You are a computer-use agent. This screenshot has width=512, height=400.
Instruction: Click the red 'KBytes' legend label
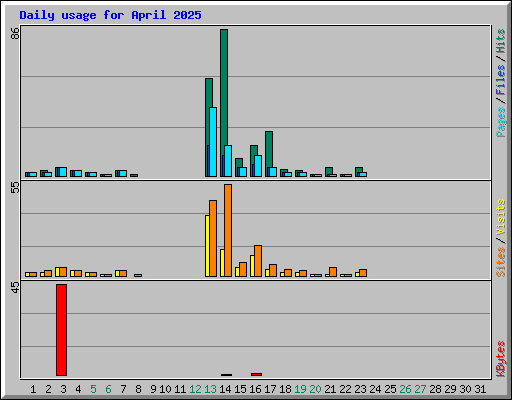pos(500,359)
